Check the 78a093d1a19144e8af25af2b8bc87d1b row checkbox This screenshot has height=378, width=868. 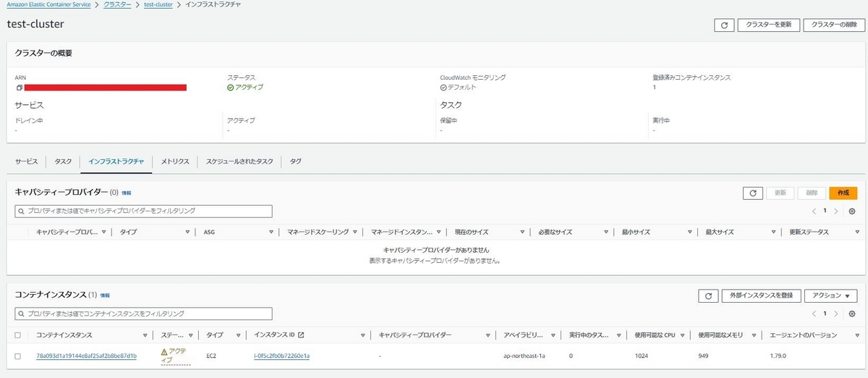(18, 356)
